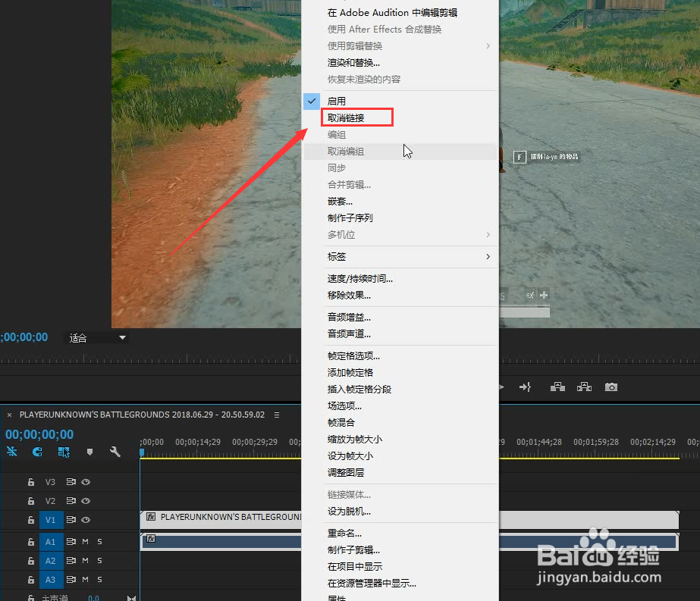Lock track A3 with its padlock

tap(31, 580)
